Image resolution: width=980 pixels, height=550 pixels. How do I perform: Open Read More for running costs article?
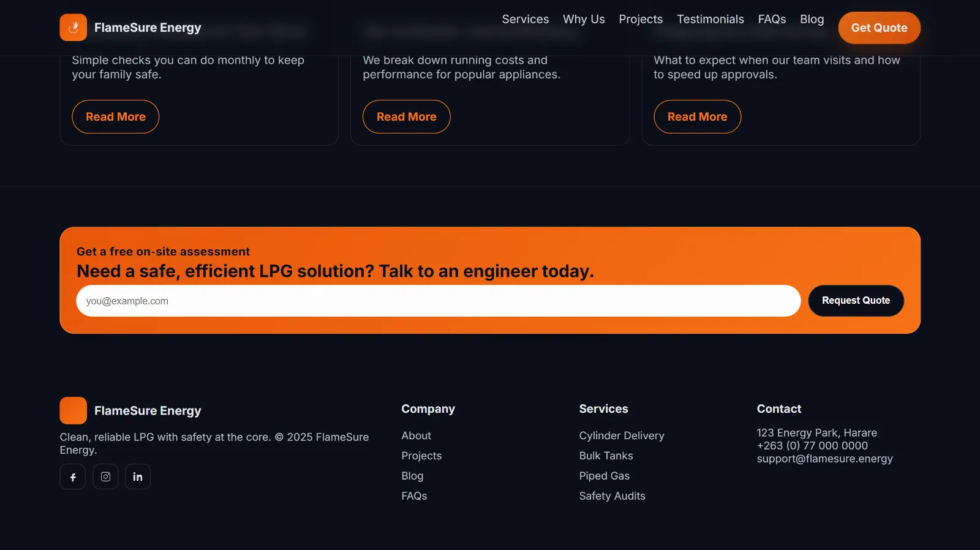click(406, 116)
